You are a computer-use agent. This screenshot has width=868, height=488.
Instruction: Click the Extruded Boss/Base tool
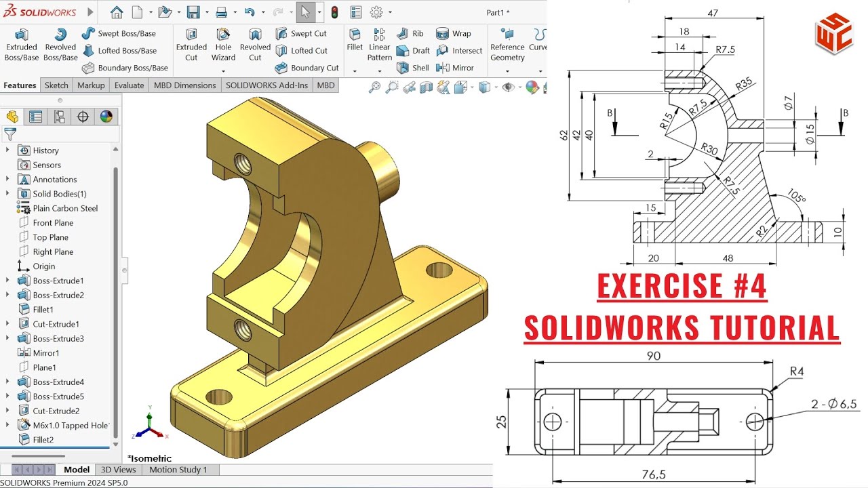click(x=22, y=45)
